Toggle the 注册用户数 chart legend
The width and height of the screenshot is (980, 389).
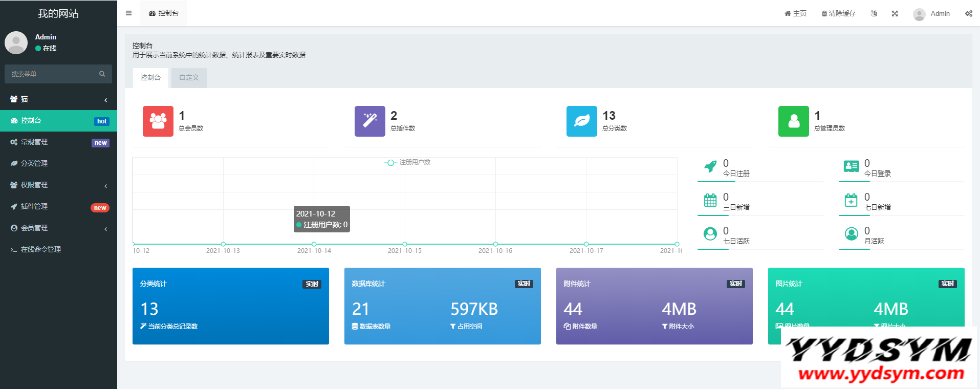coord(407,162)
